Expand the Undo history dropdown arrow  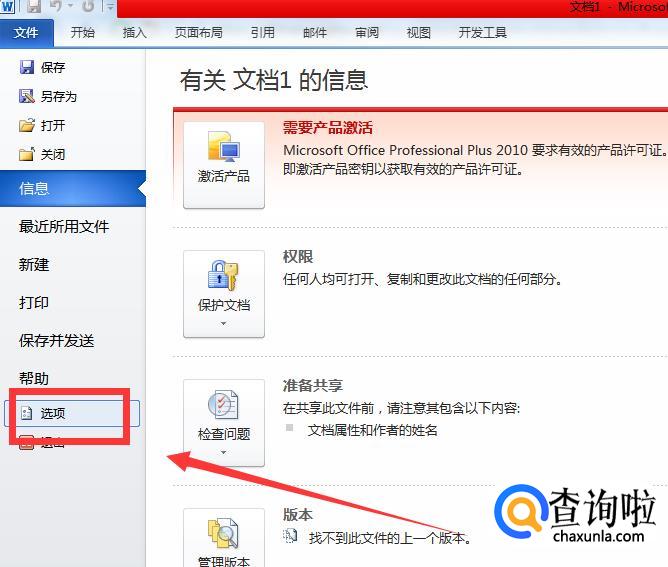[x=71, y=6]
